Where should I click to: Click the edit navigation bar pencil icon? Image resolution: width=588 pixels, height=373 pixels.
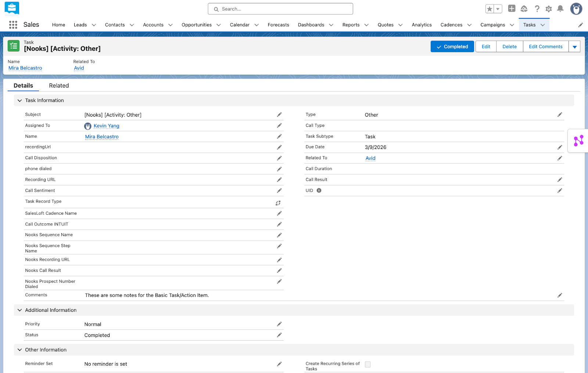(581, 25)
